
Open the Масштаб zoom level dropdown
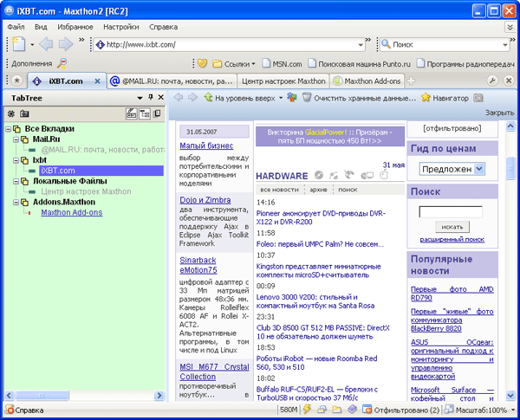point(514,410)
